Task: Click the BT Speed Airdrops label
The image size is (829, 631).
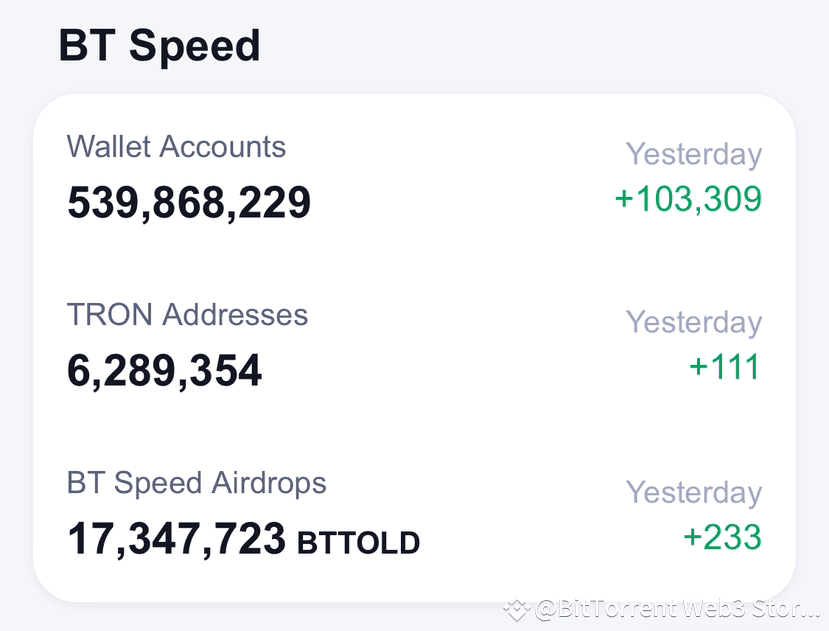Action: pyautogui.click(x=195, y=483)
